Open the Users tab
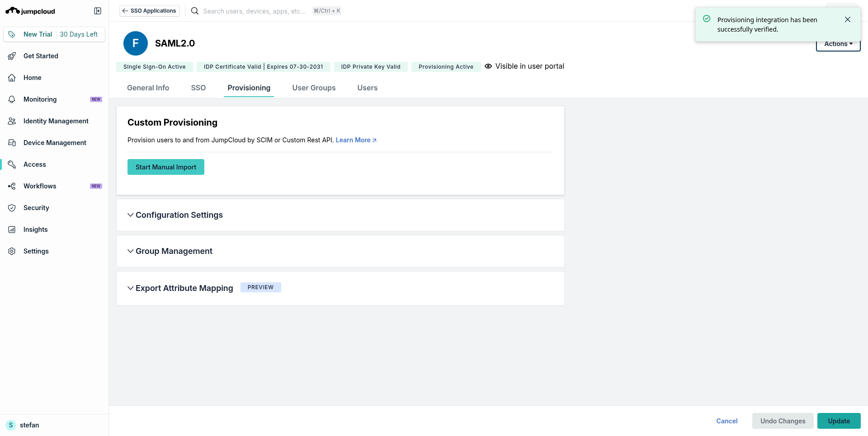Viewport: 868px width, 436px height. (x=368, y=88)
